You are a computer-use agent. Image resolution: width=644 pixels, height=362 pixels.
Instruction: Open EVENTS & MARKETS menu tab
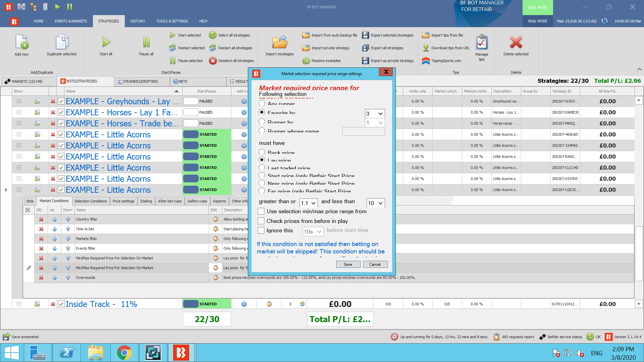point(71,21)
